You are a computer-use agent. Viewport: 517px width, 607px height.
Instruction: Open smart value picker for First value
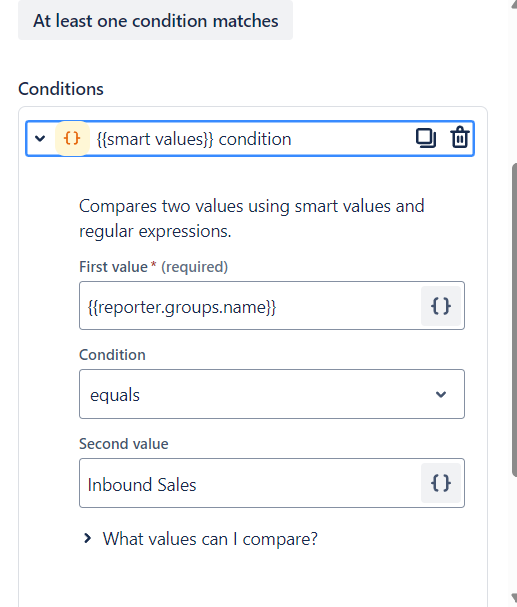coord(441,306)
